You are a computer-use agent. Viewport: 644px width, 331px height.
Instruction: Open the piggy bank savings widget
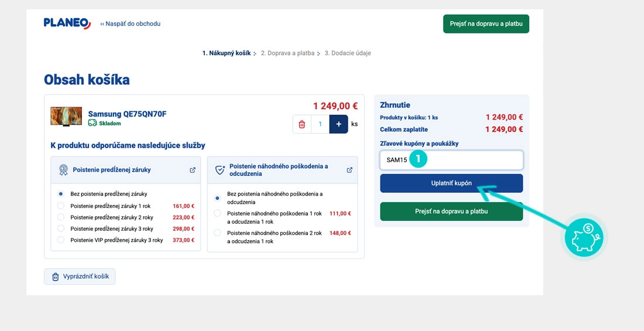tap(584, 237)
